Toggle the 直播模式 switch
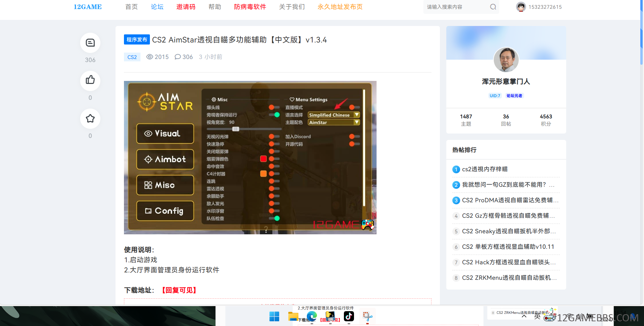This screenshot has width=644, height=326. coord(354,107)
